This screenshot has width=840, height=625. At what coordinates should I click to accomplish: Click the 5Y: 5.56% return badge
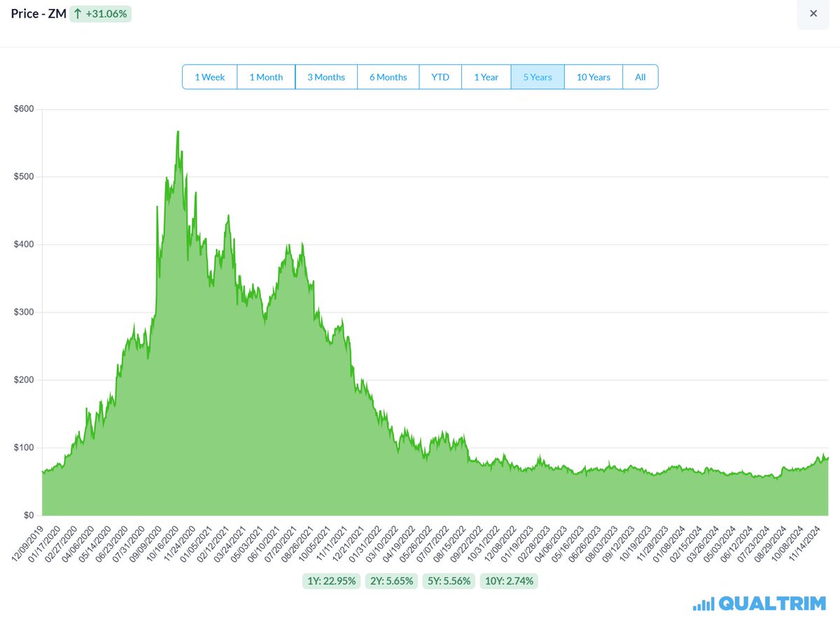point(448,581)
